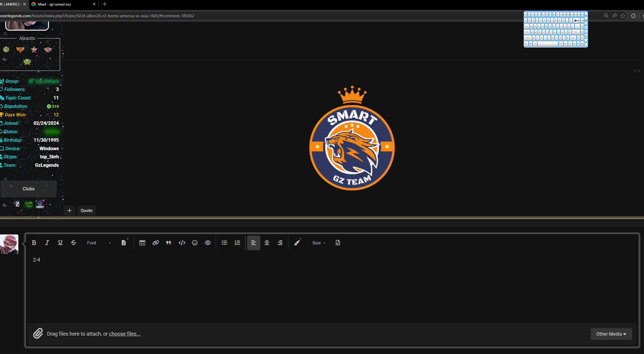644x354 pixels.
Task: Insert a link using the chain icon
Action: [x=155, y=243]
